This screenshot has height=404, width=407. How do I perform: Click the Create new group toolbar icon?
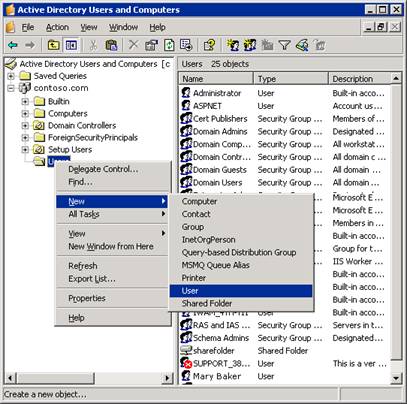[x=250, y=45]
